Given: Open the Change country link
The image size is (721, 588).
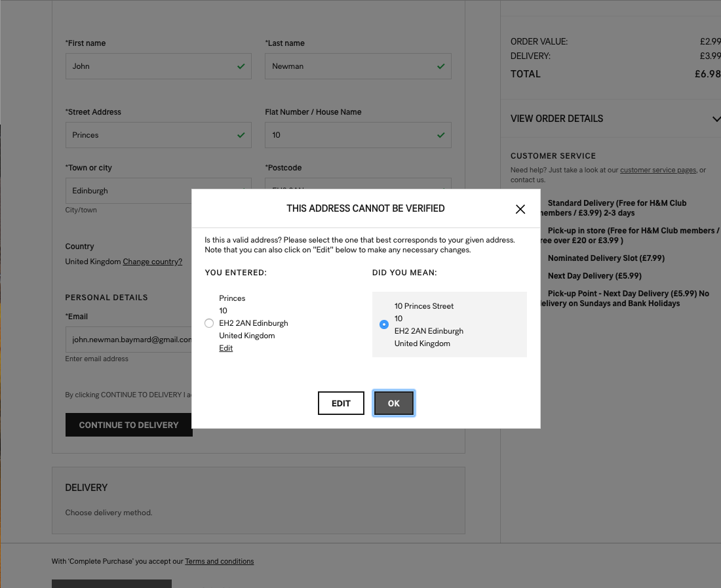Looking at the screenshot, I should pos(153,262).
